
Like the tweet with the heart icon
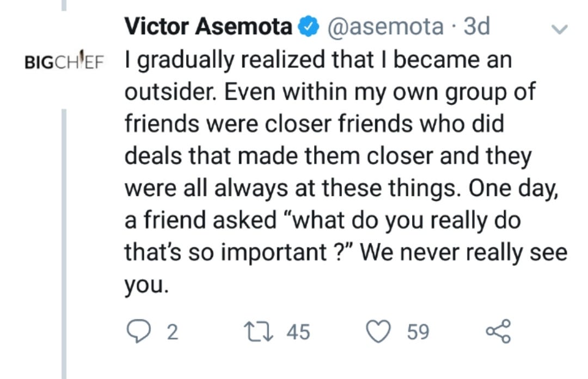click(379, 331)
